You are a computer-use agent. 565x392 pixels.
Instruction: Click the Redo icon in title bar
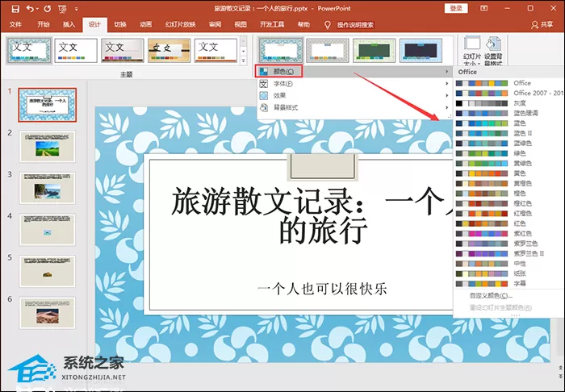pos(47,8)
